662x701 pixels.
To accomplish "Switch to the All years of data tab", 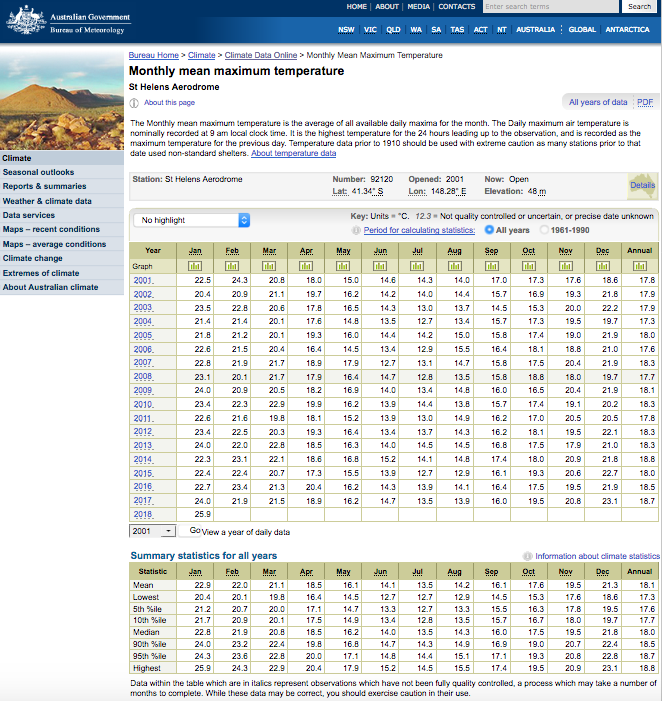I will 598,102.
